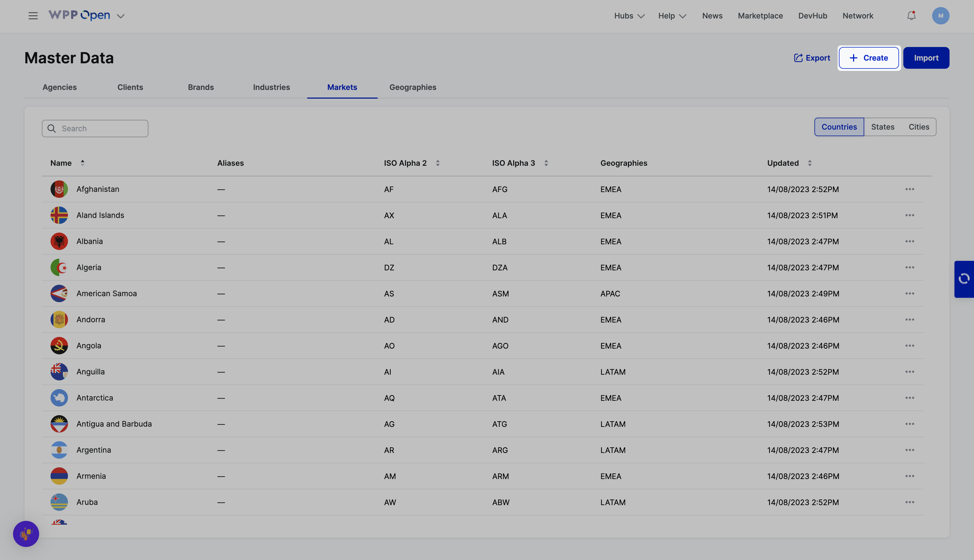This screenshot has width=974, height=560.
Task: Select the Countries view toggle
Action: (839, 127)
